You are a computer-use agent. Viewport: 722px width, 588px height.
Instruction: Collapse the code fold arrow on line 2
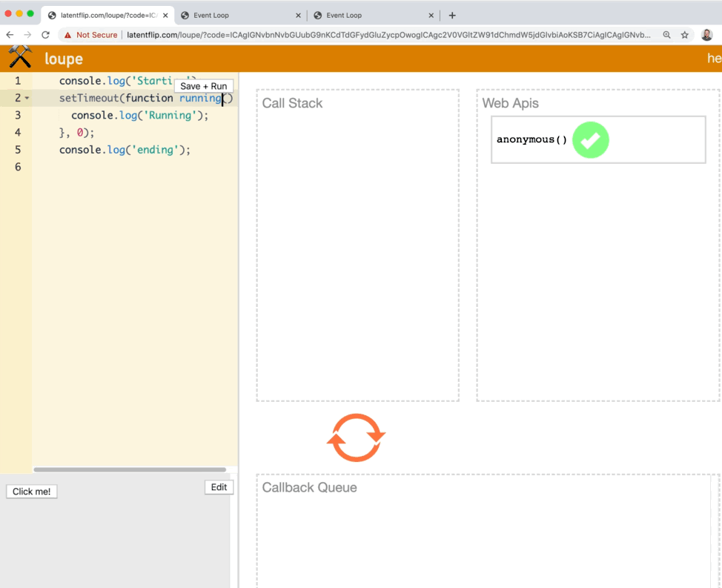tap(27, 98)
